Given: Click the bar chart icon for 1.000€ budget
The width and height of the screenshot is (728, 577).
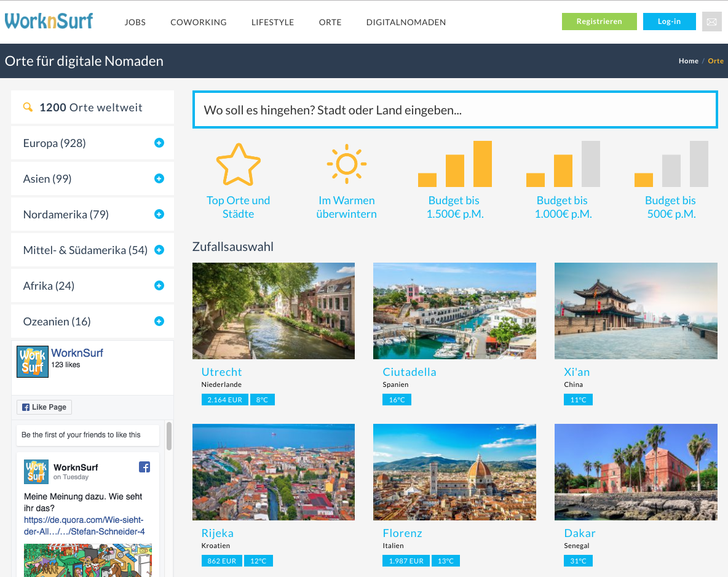Looking at the screenshot, I should coord(563,164).
